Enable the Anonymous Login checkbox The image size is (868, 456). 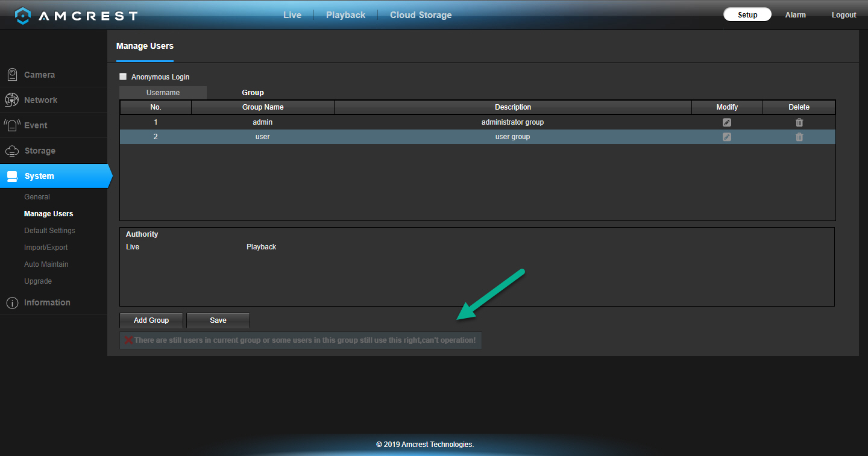[x=123, y=77]
